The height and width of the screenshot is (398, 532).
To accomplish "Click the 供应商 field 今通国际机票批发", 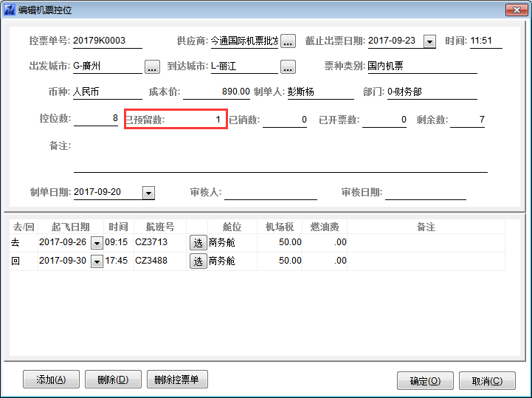I will click(x=245, y=41).
